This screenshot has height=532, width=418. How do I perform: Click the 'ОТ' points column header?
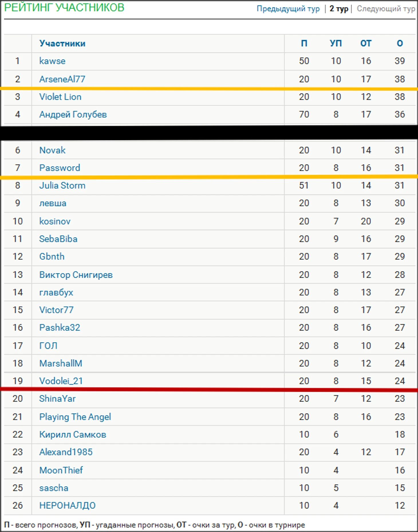click(x=366, y=44)
